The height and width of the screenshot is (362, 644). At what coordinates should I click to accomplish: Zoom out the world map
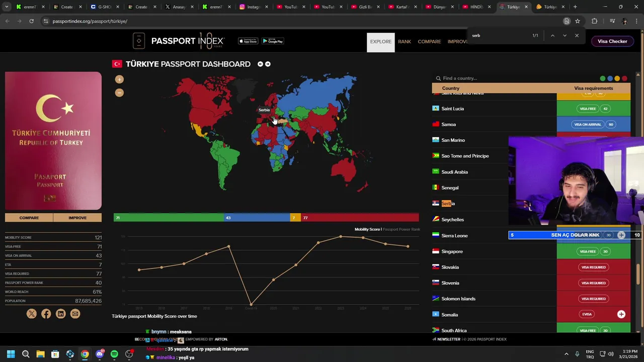(119, 93)
